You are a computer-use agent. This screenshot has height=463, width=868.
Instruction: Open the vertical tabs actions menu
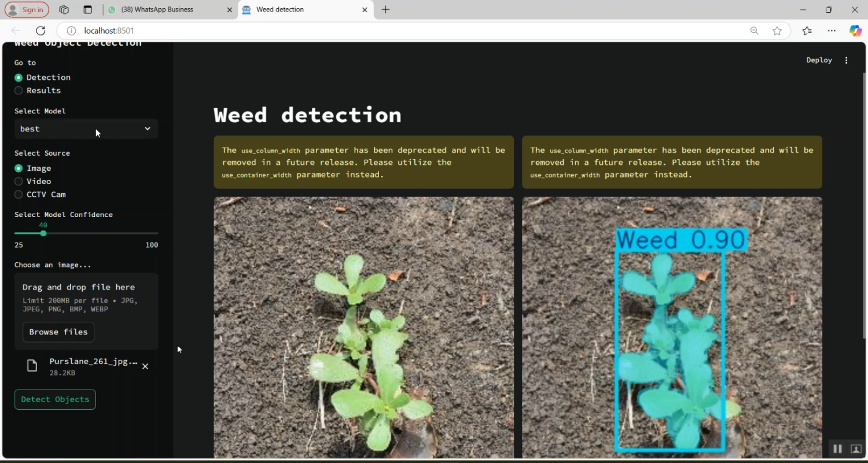coord(88,10)
